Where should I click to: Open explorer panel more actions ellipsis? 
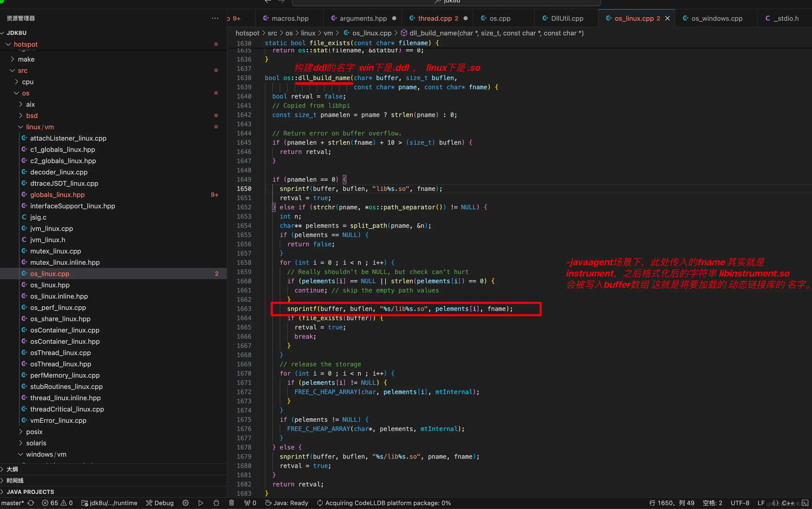(x=215, y=18)
